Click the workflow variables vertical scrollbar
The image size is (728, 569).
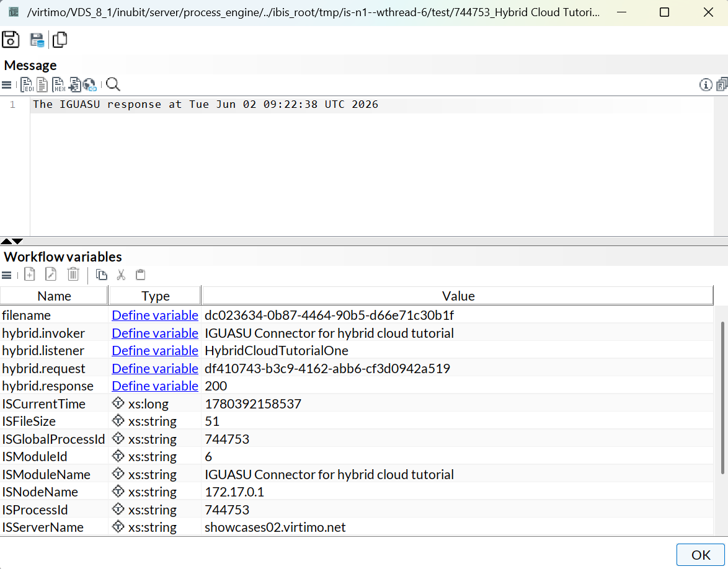[x=722, y=398]
